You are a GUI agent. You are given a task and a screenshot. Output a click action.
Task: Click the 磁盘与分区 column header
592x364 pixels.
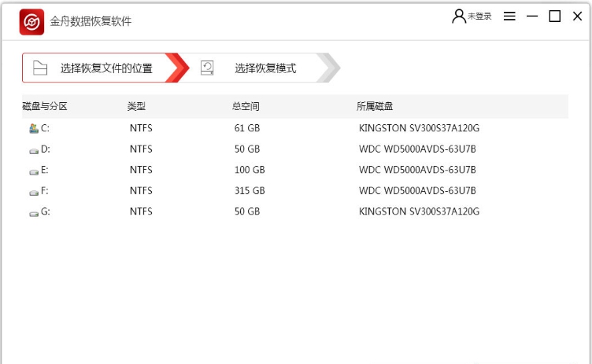45,106
